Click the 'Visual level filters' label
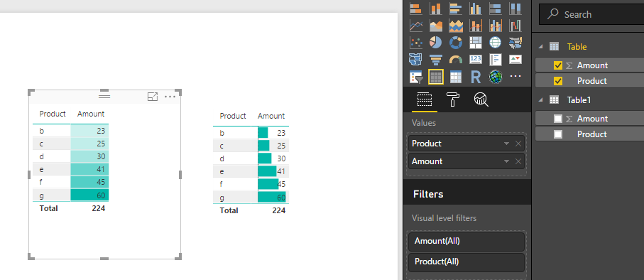Screen dimensions: 644x280 444,218
